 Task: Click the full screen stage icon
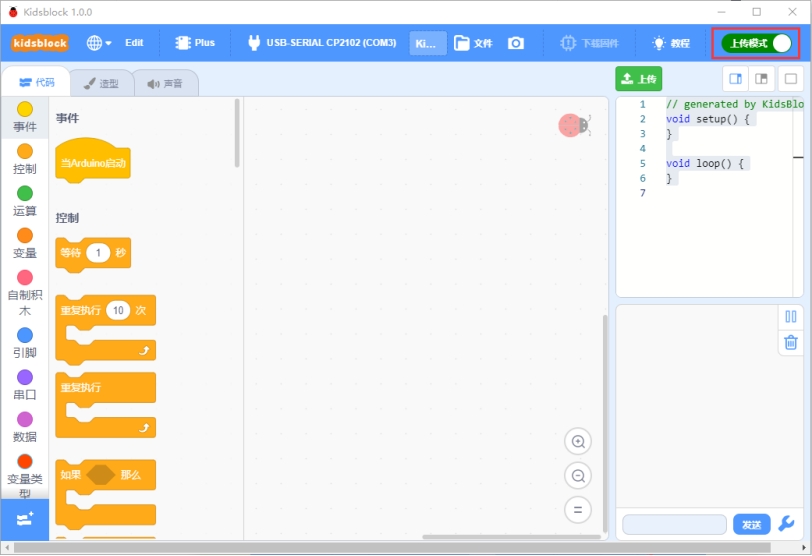pos(791,79)
